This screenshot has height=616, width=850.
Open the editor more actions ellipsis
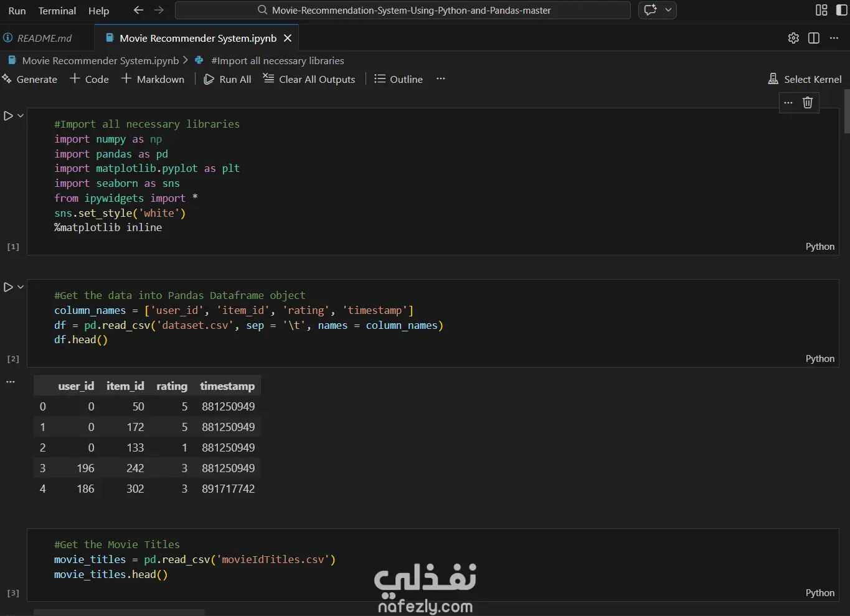tap(834, 38)
